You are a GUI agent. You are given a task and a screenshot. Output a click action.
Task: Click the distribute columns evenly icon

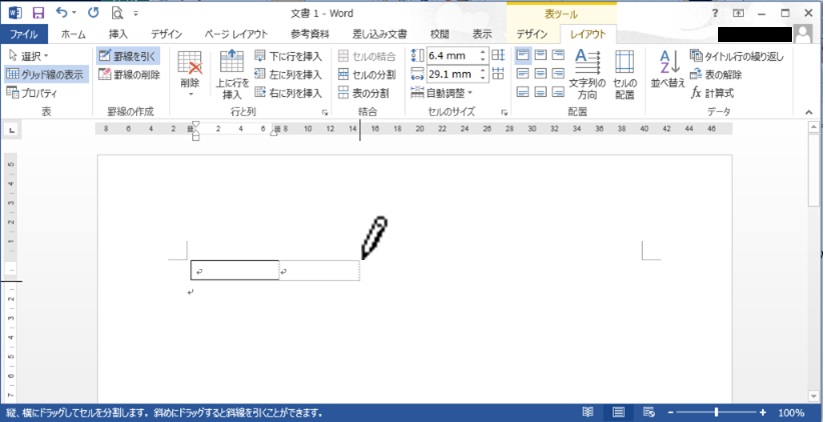pyautogui.click(x=498, y=73)
